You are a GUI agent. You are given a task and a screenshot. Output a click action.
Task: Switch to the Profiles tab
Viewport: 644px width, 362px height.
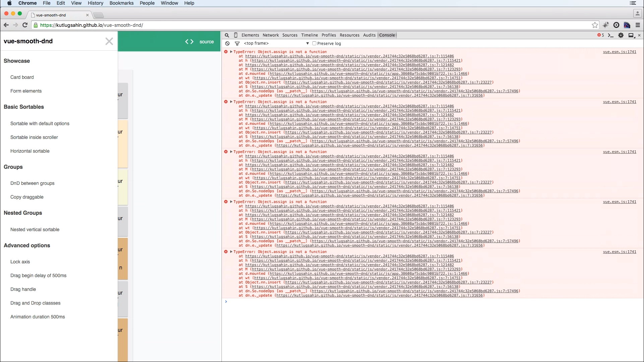tap(329, 35)
